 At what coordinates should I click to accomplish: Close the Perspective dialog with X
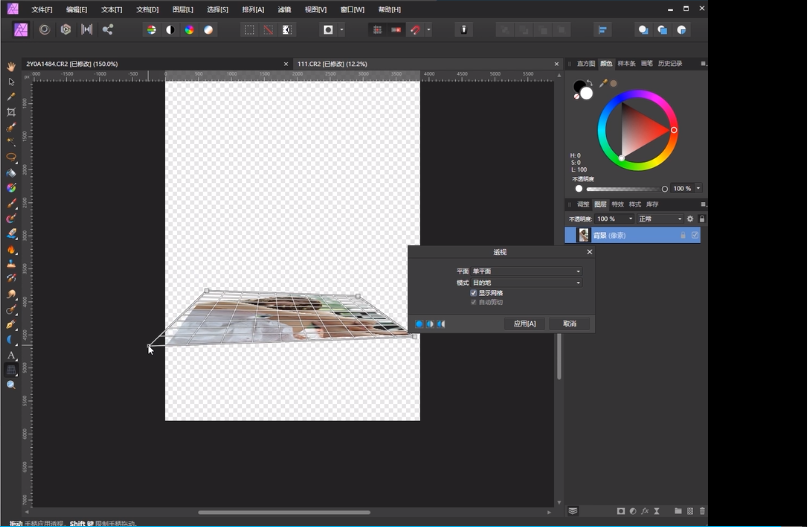click(x=590, y=251)
